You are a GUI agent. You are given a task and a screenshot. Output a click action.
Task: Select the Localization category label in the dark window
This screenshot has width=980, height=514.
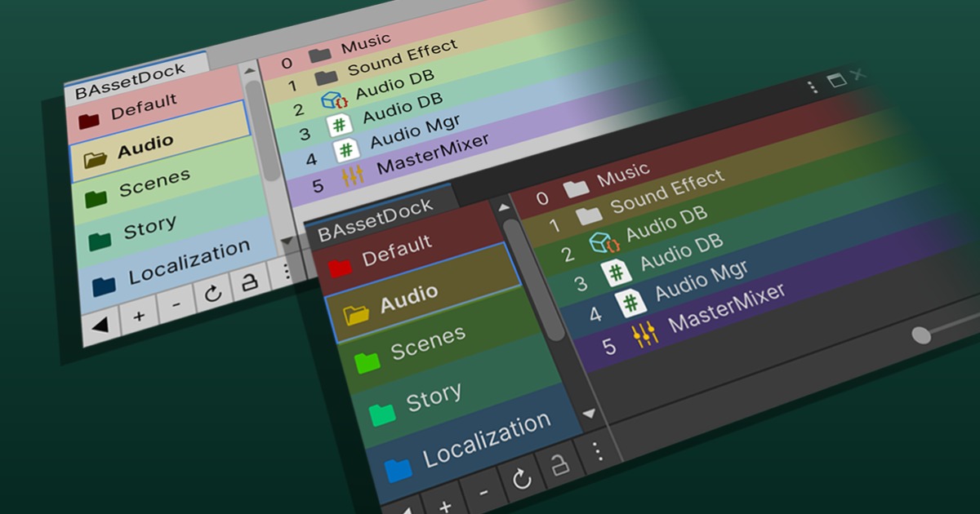487,440
